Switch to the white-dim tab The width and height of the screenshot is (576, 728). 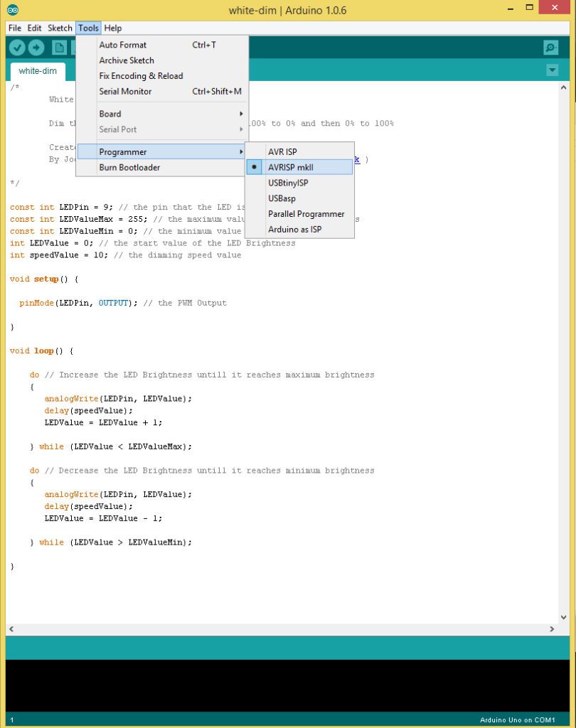(x=37, y=71)
